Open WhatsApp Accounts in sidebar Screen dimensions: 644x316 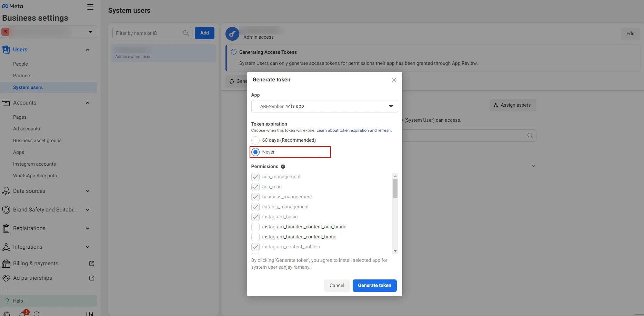(x=35, y=176)
